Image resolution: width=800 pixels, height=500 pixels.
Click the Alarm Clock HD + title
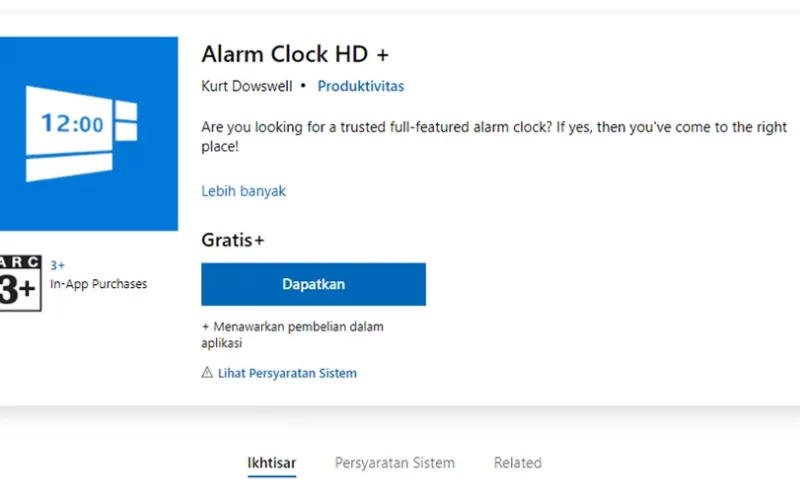(295, 54)
